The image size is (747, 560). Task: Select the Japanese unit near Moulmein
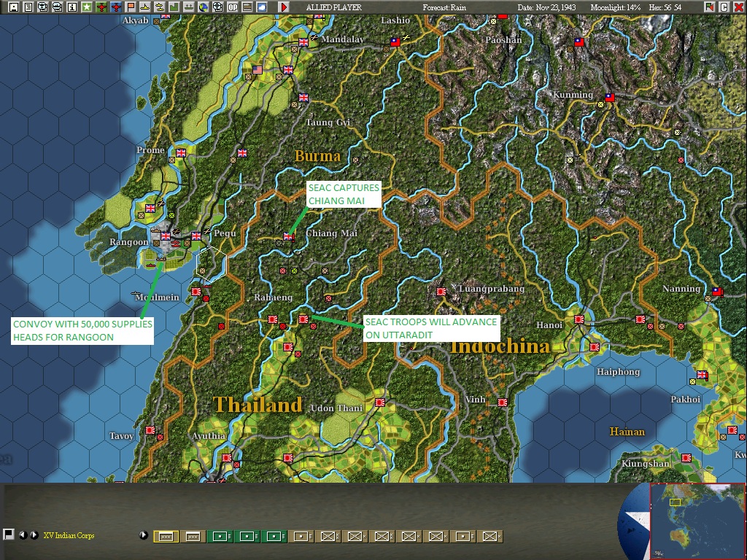click(196, 291)
